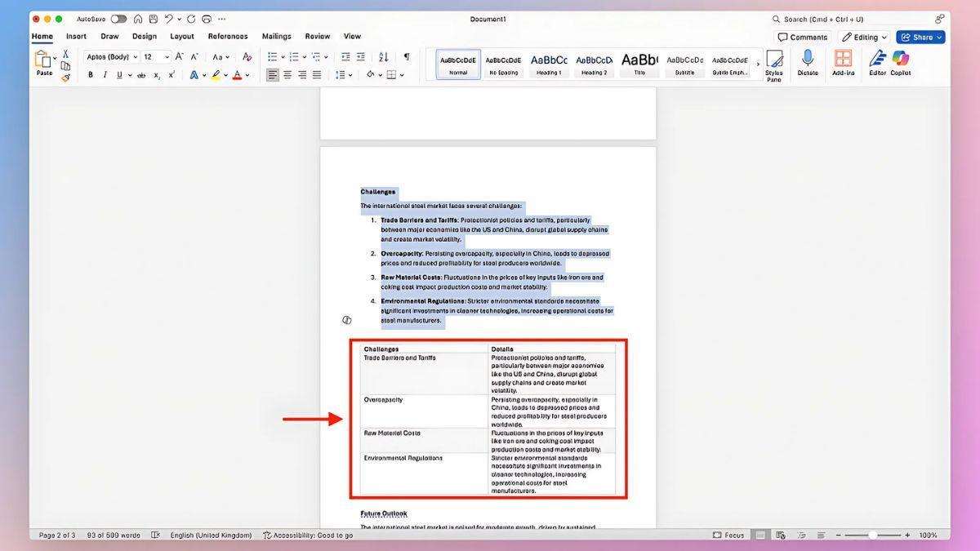Switch to the Insert tab
980x551 pixels.
[76, 36]
